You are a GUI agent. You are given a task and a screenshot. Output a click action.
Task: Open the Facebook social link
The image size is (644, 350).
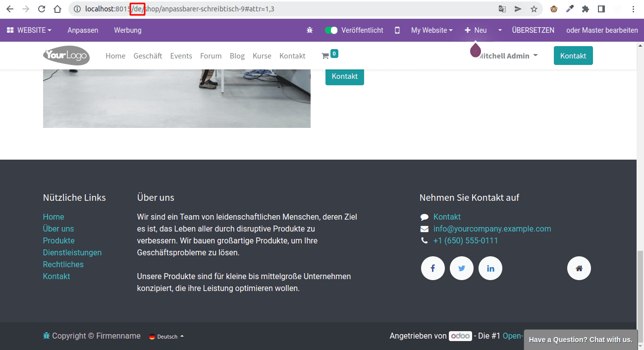433,268
